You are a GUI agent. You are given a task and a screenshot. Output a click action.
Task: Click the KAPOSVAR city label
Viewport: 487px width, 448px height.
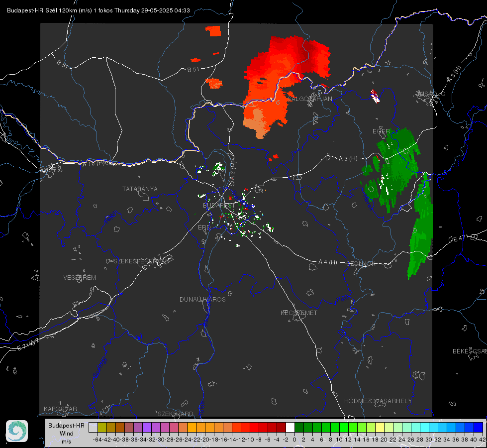[60, 409]
